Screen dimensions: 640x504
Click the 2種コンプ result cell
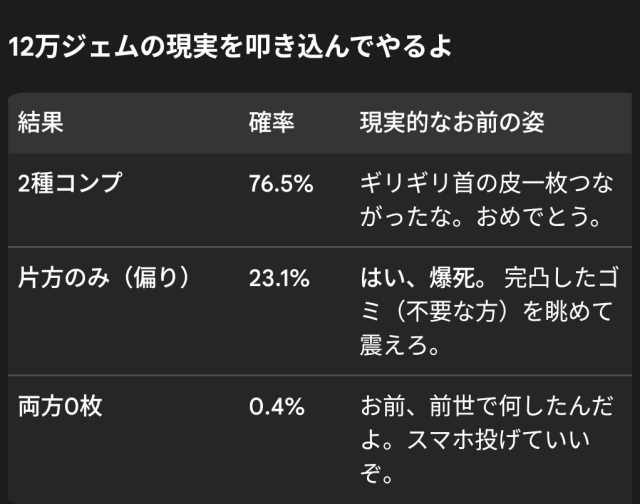point(69,185)
